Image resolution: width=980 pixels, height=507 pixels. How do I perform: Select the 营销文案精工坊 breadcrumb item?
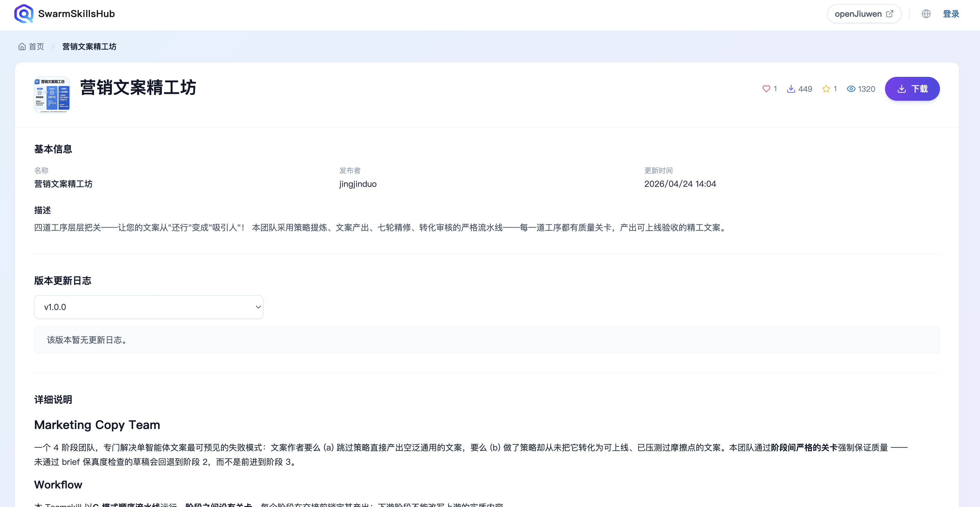pos(89,46)
